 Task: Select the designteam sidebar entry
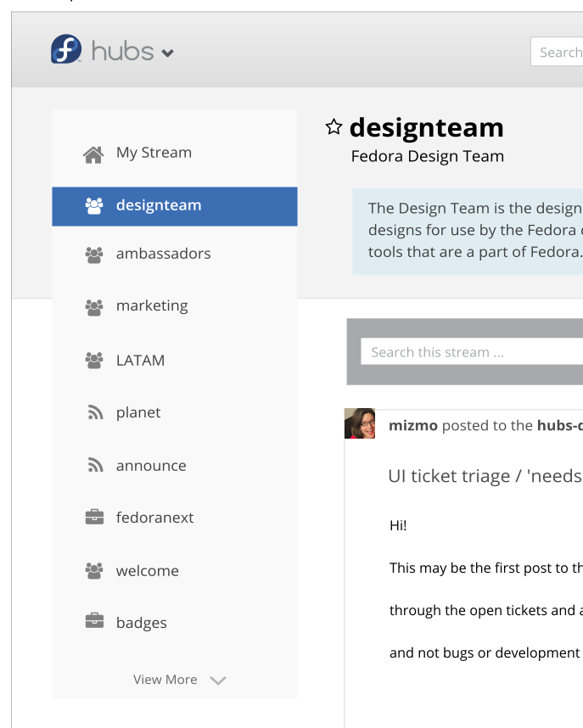[175, 206]
